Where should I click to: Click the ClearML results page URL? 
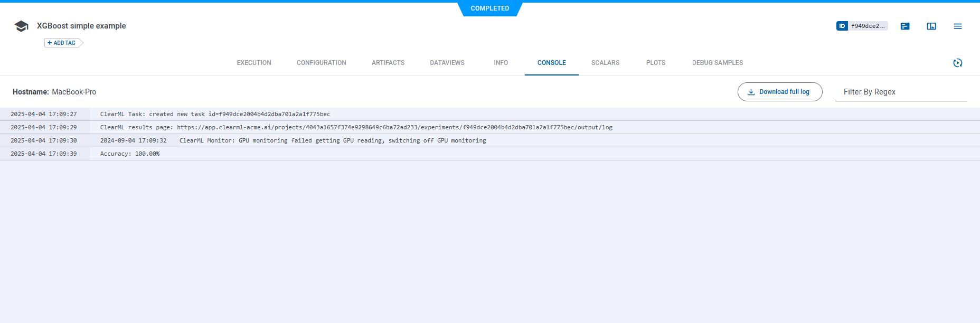(394, 127)
